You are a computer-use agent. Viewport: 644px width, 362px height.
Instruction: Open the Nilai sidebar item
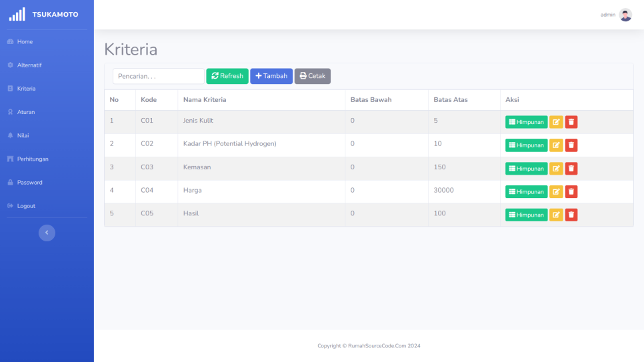(23, 135)
